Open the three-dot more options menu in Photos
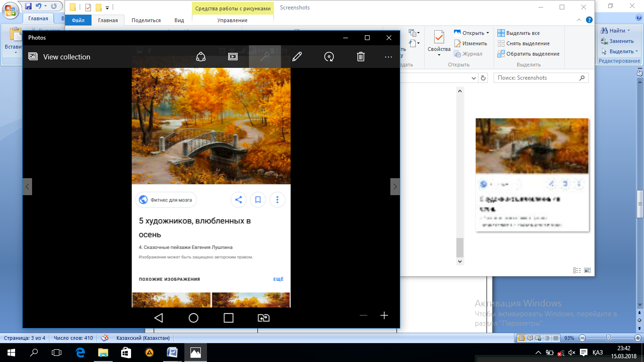Screen dimensions: 644x362 pos(388,57)
